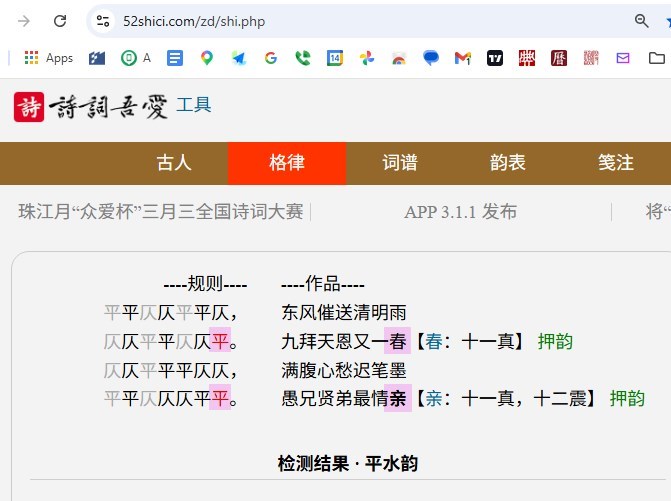This screenshot has width=671, height=501.
Task: Switch to the 古人 nav tab
Action: tap(174, 163)
